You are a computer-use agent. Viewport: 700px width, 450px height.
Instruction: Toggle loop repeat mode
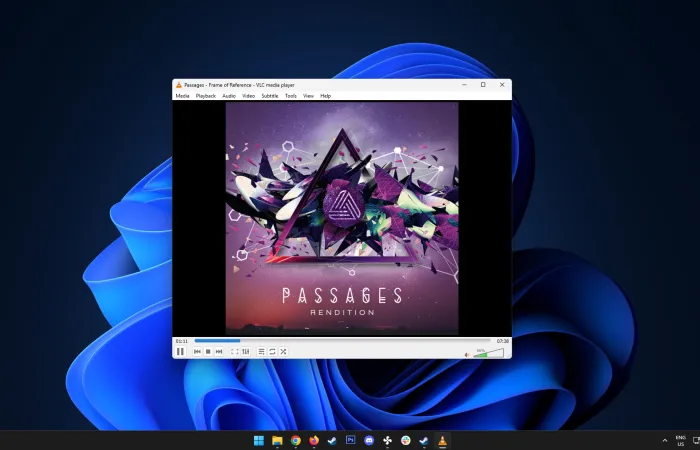[272, 352]
